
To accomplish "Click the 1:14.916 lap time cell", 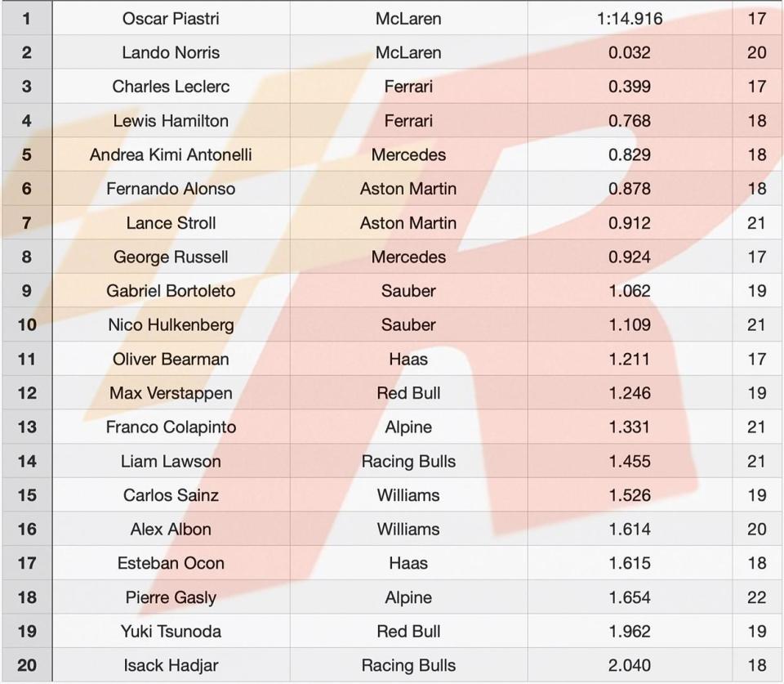I will tap(630, 19).
